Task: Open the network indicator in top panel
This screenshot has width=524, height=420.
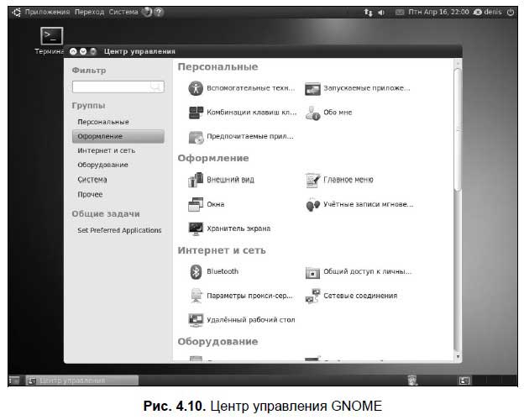Action: (368, 13)
